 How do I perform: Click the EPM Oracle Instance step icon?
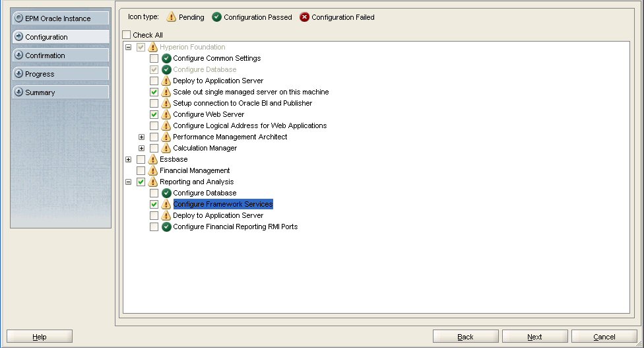(x=18, y=18)
